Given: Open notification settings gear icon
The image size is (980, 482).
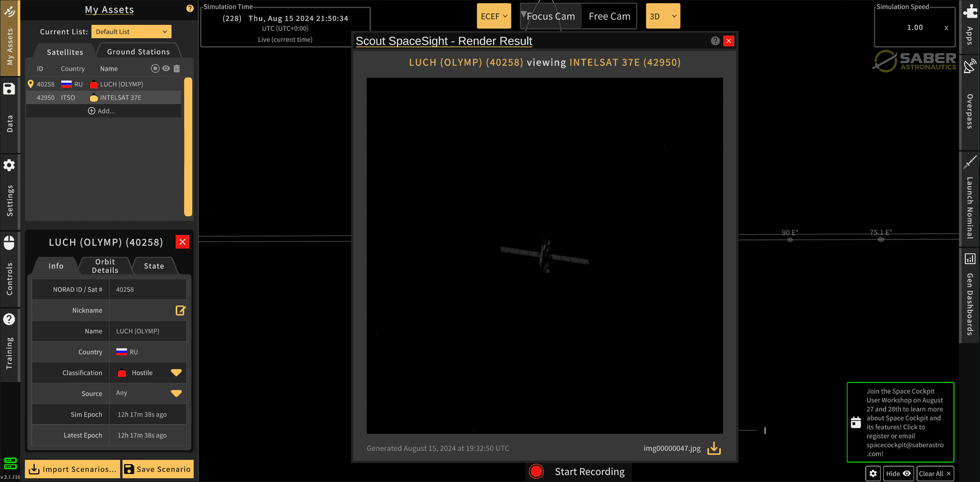Looking at the screenshot, I should click(x=873, y=473).
